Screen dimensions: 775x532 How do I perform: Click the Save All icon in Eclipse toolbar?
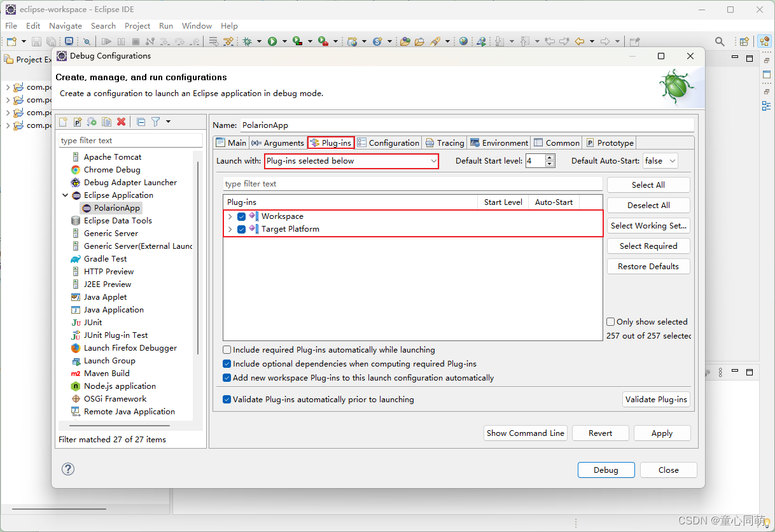click(x=51, y=42)
